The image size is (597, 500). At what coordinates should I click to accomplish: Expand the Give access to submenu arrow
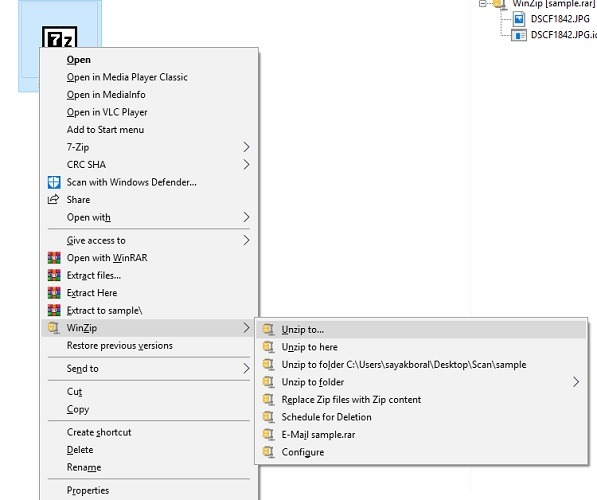point(246,240)
